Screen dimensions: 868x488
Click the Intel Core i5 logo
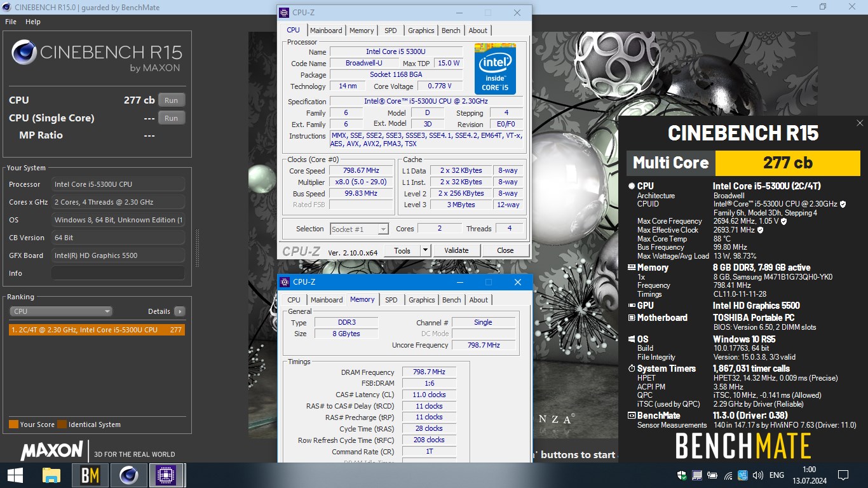pyautogui.click(x=495, y=69)
